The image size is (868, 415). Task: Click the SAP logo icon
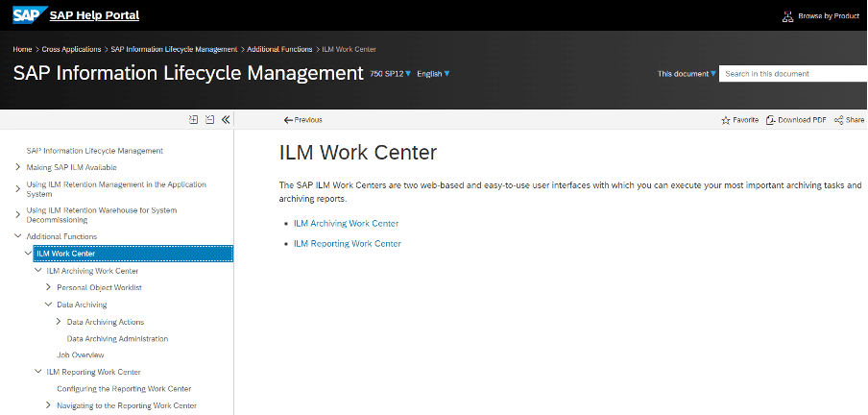[28, 15]
